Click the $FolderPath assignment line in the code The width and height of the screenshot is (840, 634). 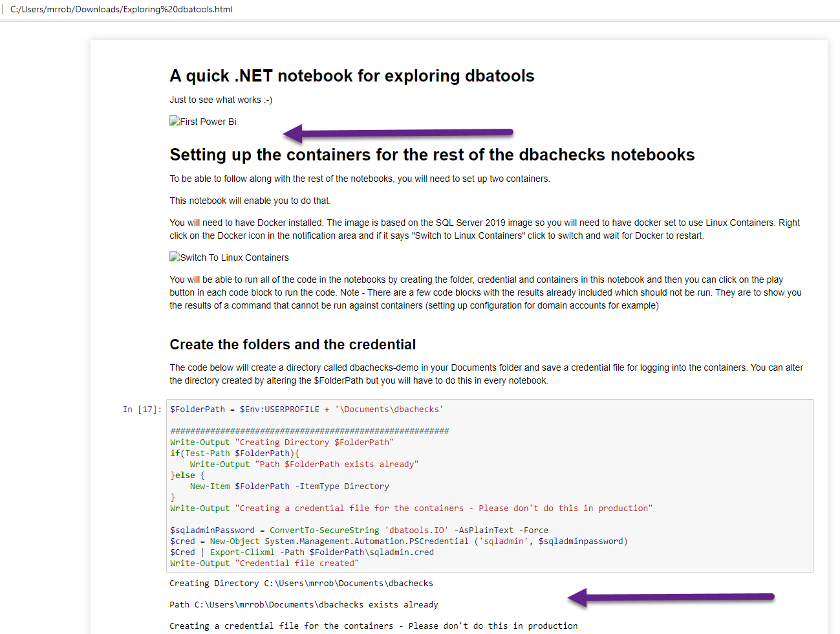coord(307,410)
